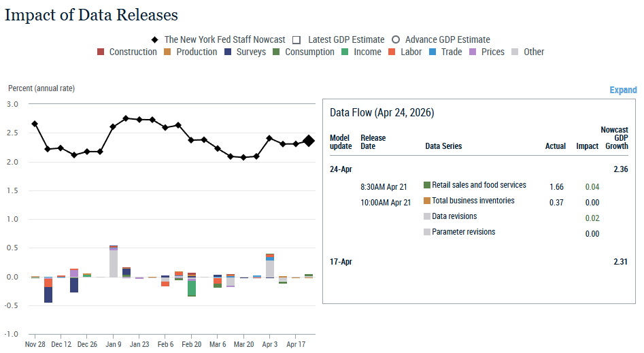Viewport: 644px width, 353px height.
Task: Expand the Data Flow panel
Action: 623,90
